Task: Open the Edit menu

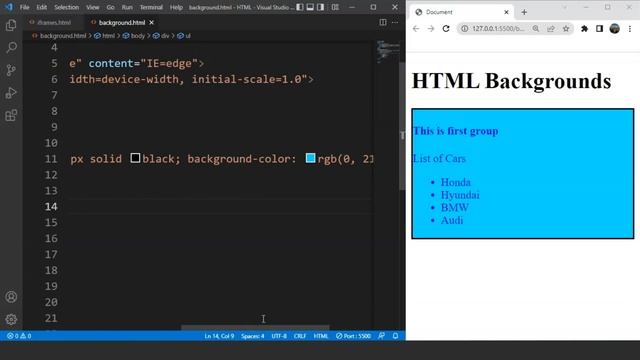Action: pyautogui.click(x=42, y=7)
